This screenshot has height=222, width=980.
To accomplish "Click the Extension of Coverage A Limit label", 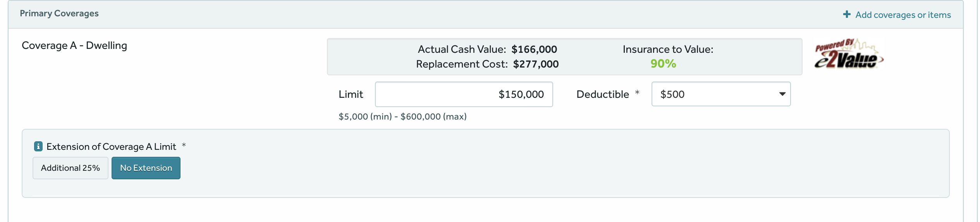I will [111, 147].
